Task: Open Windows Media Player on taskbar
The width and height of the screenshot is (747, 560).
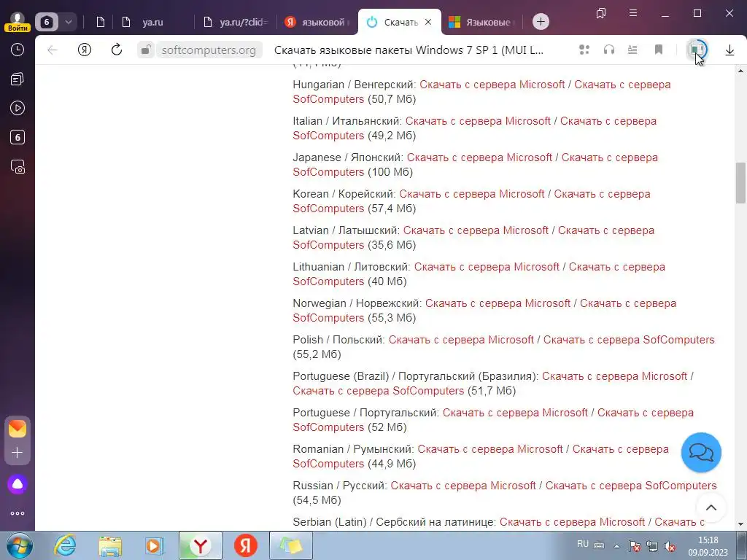Action: 155,545
